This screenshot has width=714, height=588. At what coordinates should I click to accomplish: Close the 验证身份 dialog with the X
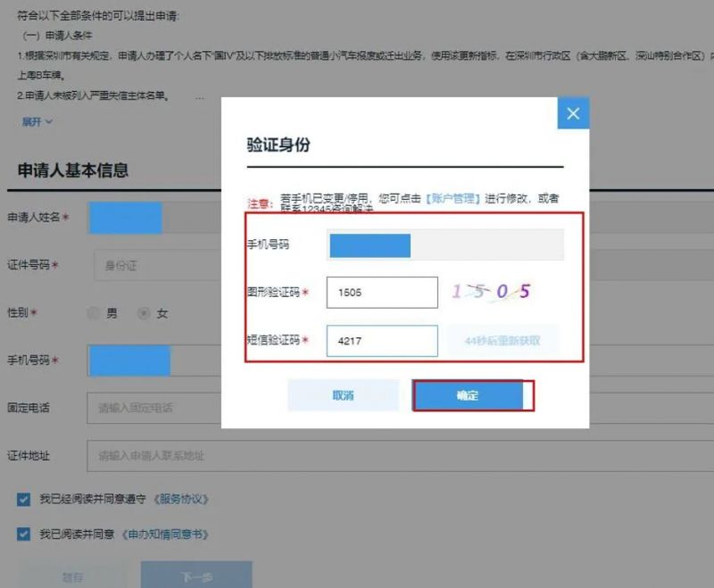click(x=573, y=112)
